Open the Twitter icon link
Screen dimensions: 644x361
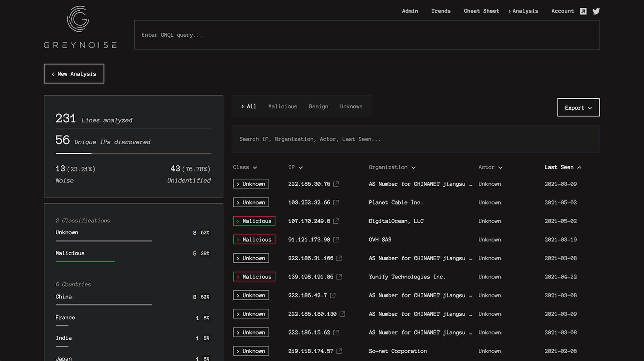coord(596,11)
